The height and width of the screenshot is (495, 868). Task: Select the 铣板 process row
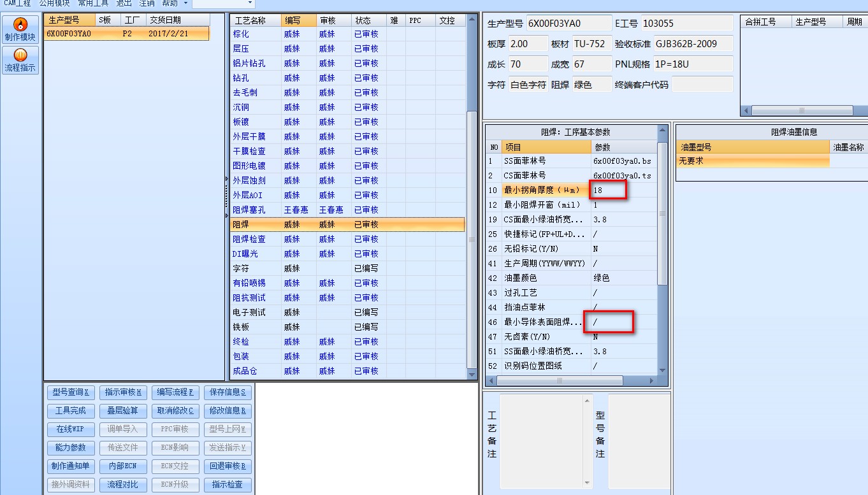coord(348,327)
